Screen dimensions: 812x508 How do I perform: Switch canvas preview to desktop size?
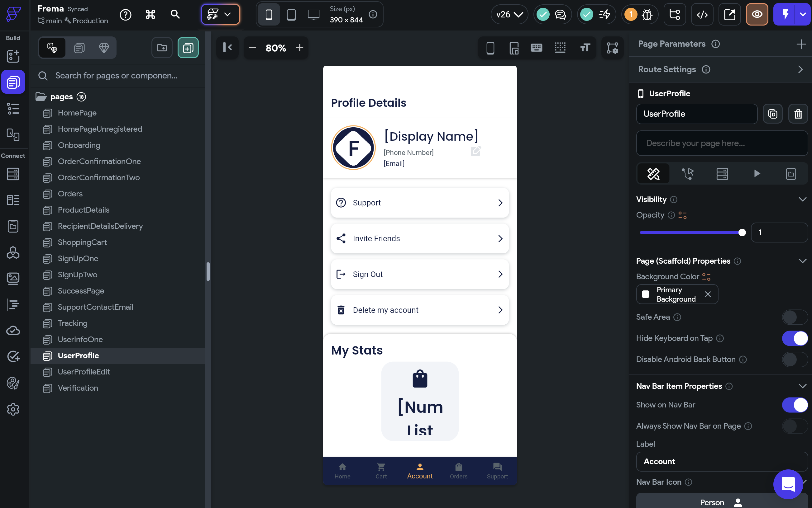tap(313, 14)
